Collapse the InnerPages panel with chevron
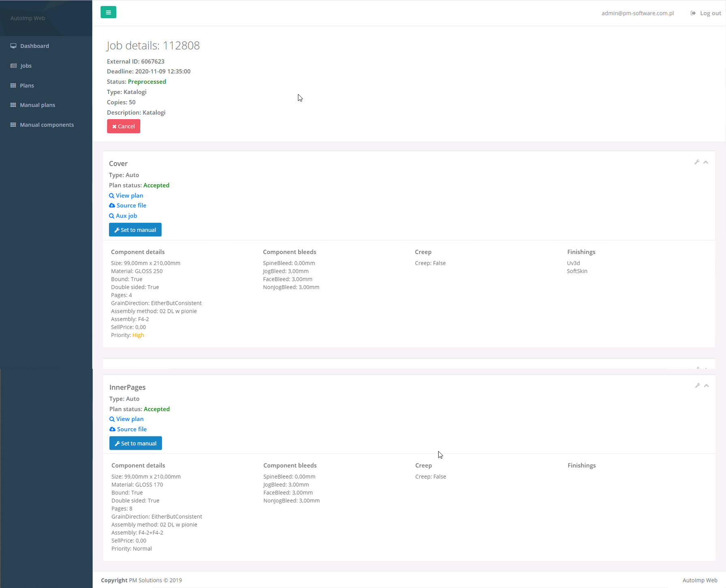The width and height of the screenshot is (726, 588). pyautogui.click(x=707, y=385)
